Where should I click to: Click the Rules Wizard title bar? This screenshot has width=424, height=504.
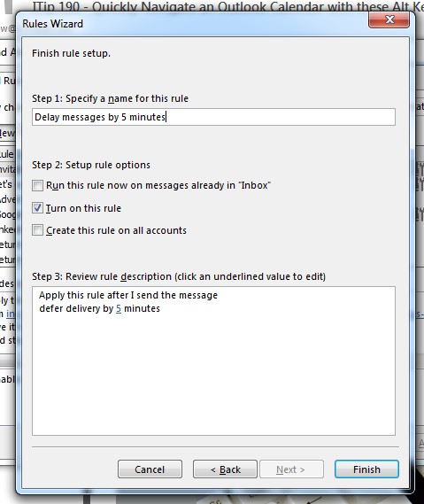(193, 24)
